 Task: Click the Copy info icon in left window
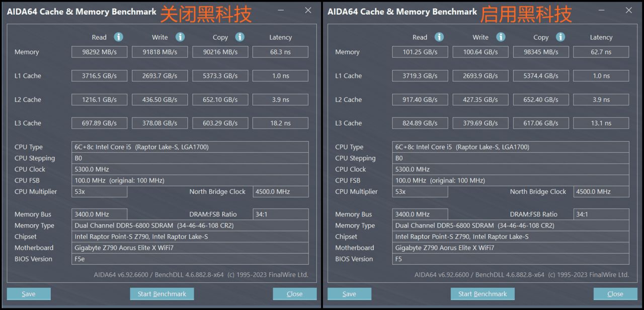point(240,37)
